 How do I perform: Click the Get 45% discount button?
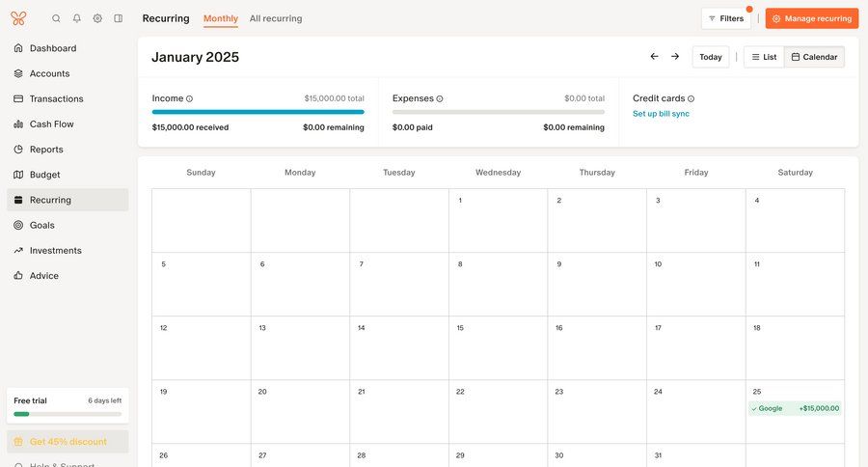coord(68,442)
